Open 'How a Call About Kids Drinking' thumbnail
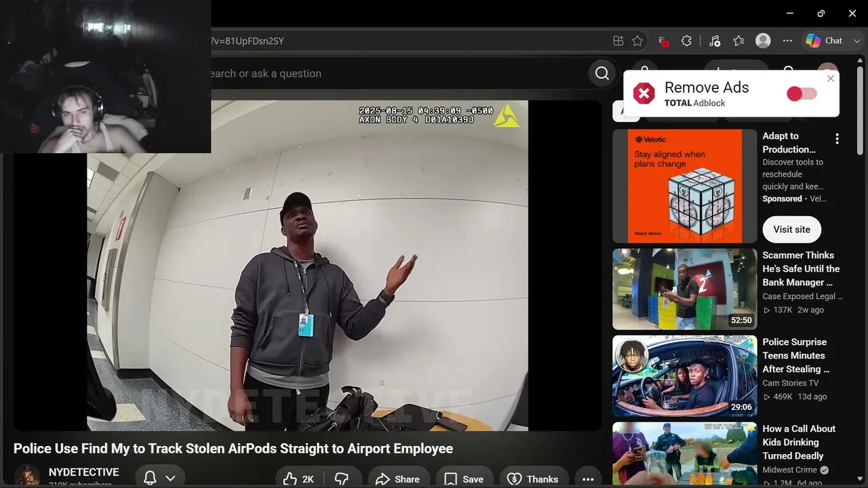Screen dimensions: 868x488 (x=684, y=455)
